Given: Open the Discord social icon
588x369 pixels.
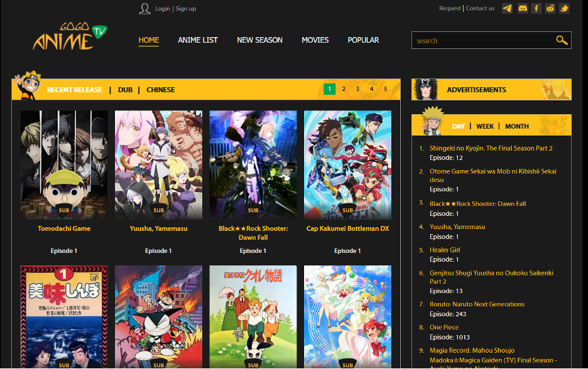Looking at the screenshot, I should [x=522, y=8].
